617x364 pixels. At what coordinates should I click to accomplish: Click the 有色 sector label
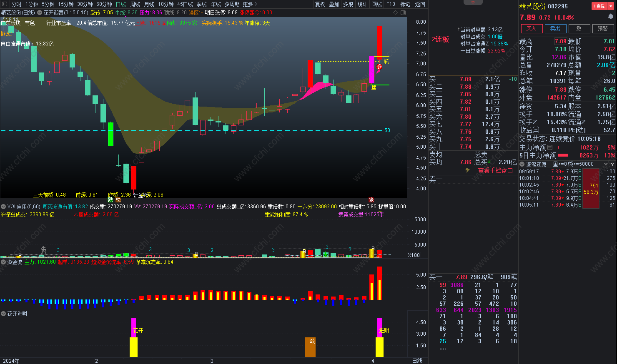(x=30, y=23)
